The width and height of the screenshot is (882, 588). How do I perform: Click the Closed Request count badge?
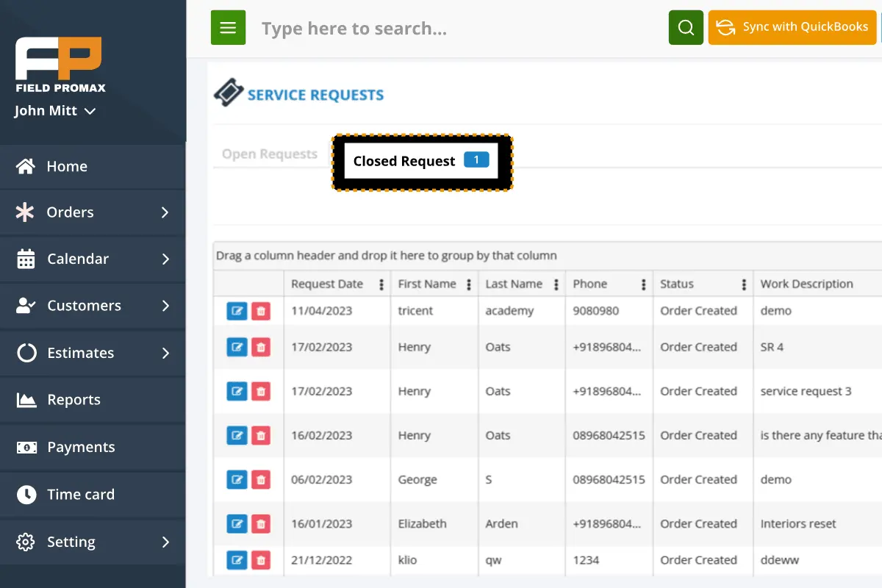tap(476, 160)
